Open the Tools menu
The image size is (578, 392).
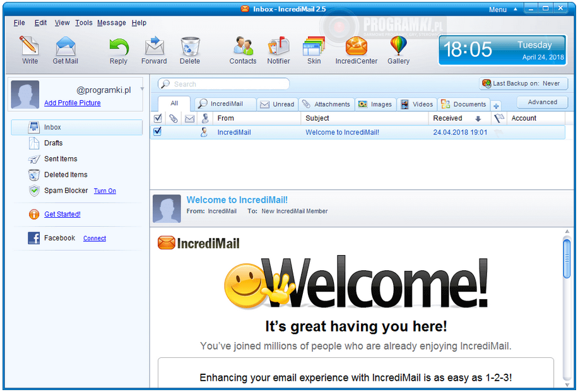(x=84, y=23)
